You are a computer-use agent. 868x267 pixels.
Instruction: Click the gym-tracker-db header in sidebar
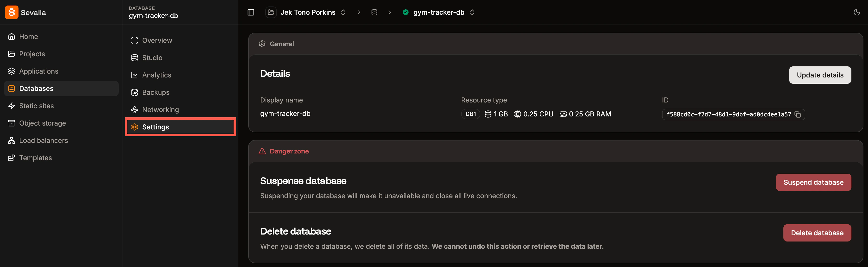[153, 15]
